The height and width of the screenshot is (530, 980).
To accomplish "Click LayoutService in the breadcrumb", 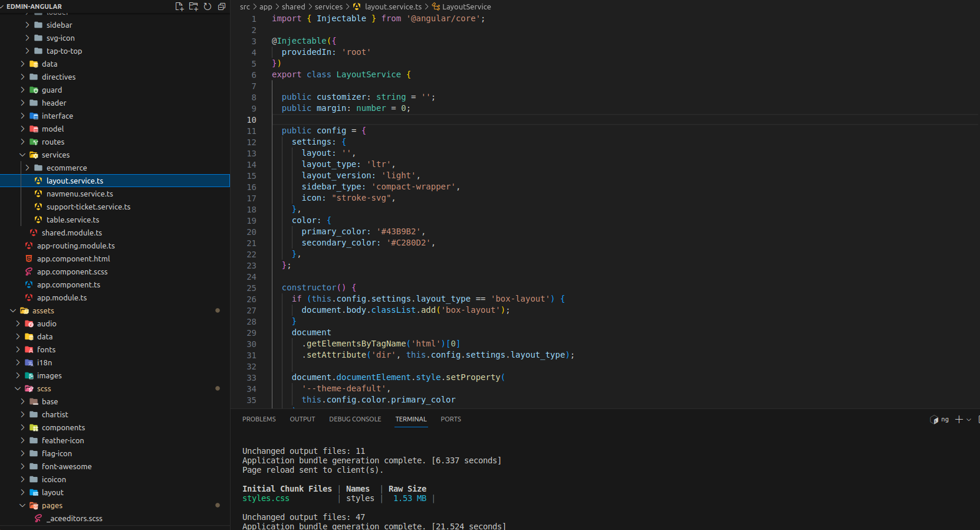I will (x=466, y=6).
